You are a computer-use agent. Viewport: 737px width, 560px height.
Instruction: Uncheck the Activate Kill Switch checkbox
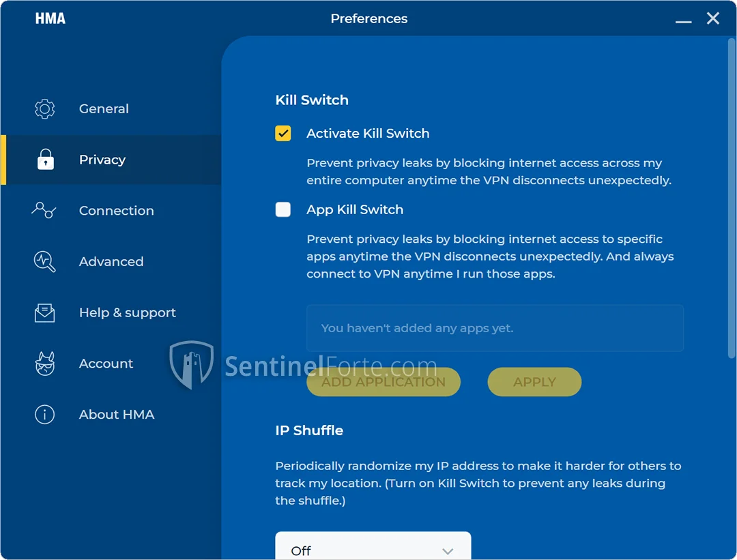283,134
